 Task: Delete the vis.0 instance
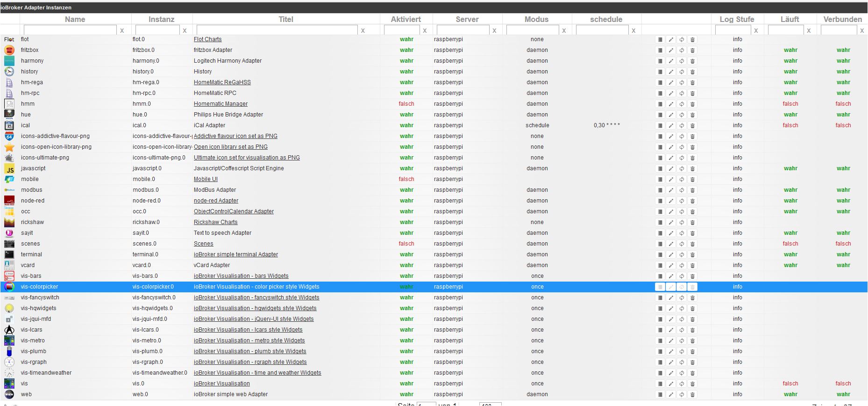tap(692, 384)
